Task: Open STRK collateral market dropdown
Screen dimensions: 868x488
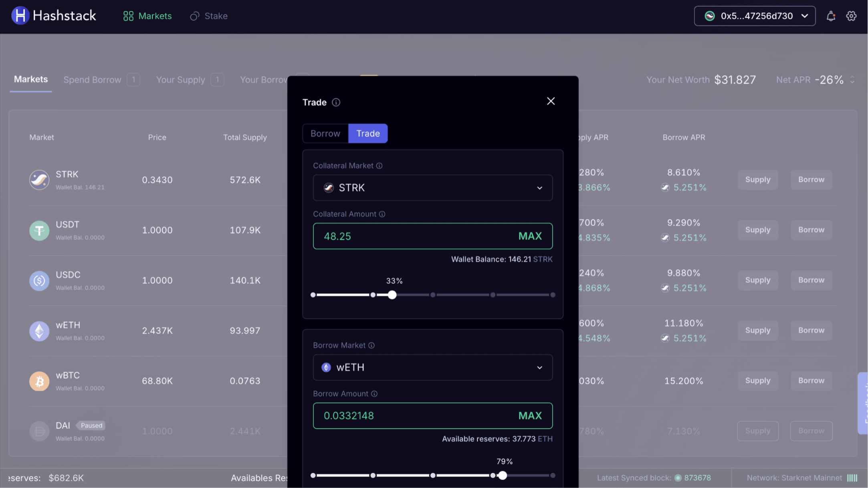Action: (x=432, y=188)
